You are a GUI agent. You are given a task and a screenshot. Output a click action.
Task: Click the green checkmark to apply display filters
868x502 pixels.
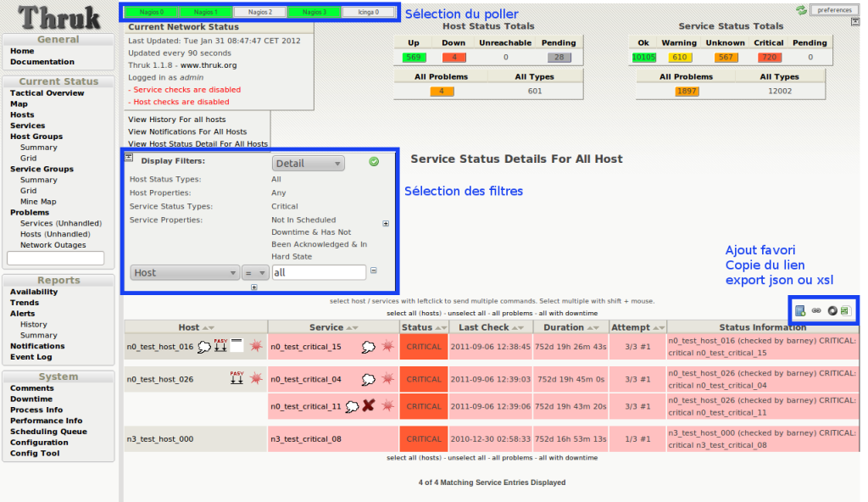tap(374, 162)
